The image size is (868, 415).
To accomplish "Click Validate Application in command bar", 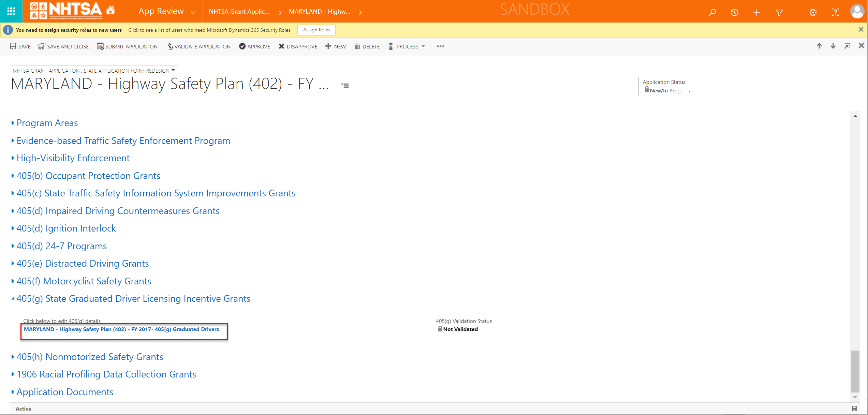I will 199,46.
